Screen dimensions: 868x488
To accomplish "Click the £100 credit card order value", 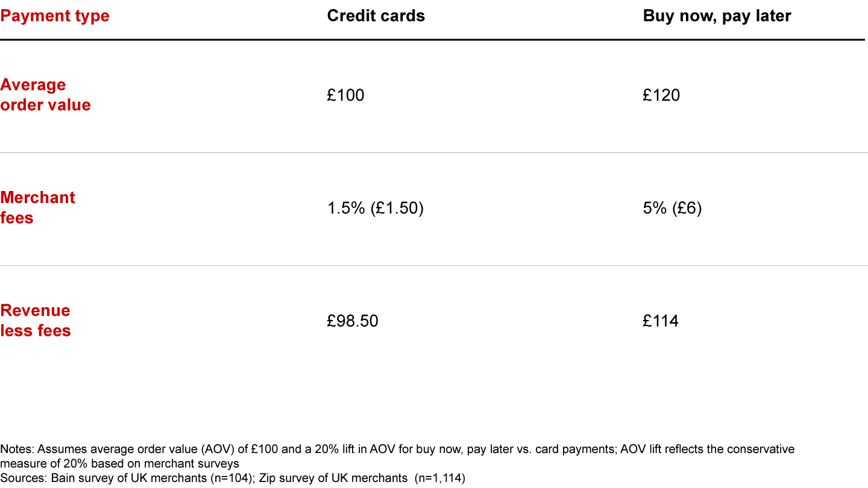I will (345, 95).
